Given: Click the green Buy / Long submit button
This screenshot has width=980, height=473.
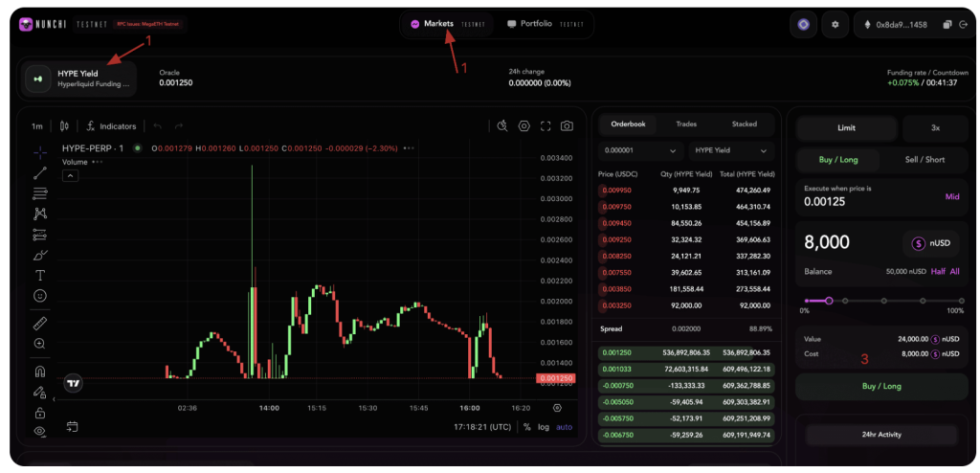Looking at the screenshot, I should point(881,387).
